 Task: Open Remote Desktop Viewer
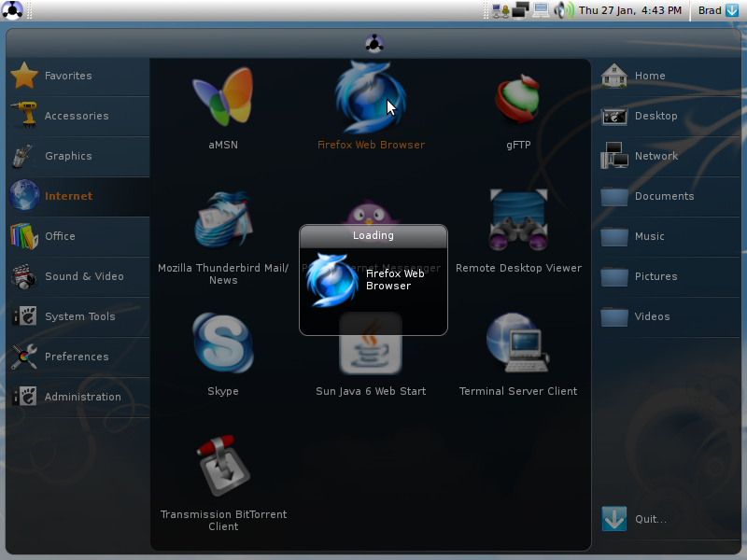518,231
